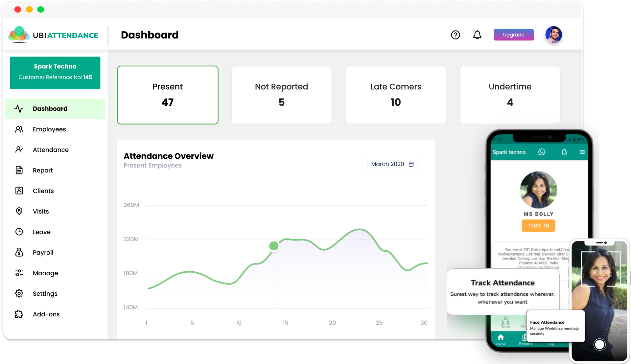The image size is (631, 364).
Task: Click the help question mark icon
Action: 455,35
